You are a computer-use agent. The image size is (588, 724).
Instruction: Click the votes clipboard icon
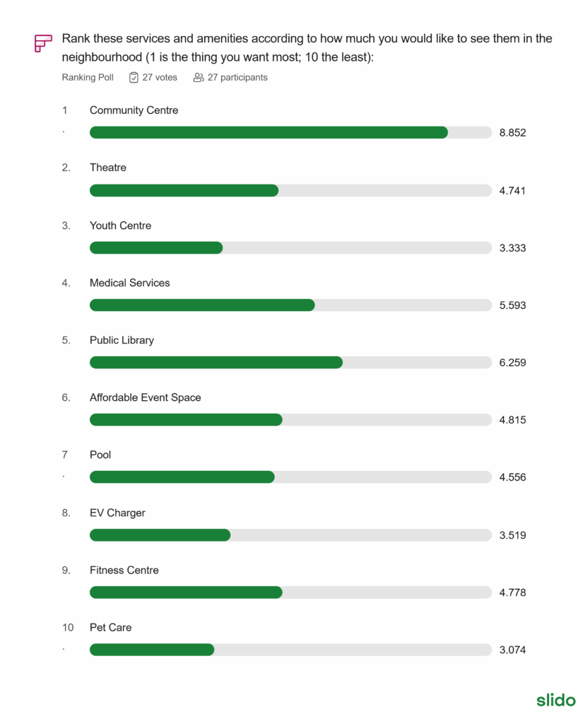tap(134, 78)
